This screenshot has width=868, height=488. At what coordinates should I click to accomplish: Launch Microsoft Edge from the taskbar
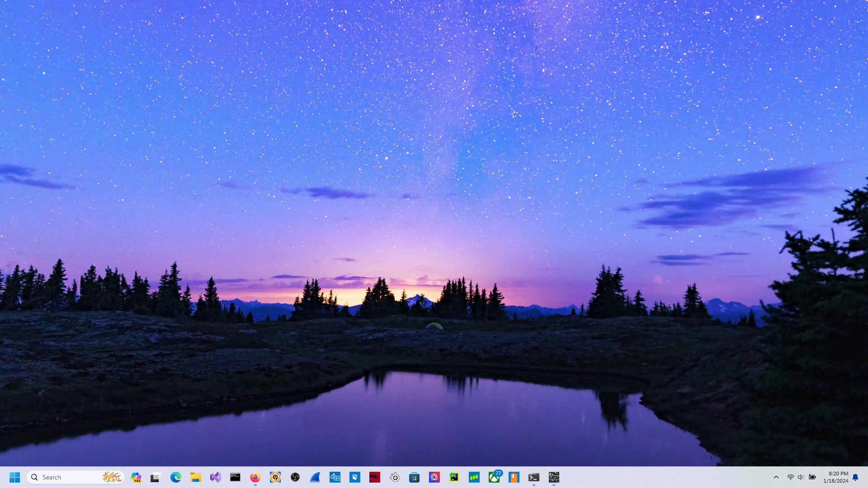pos(175,477)
